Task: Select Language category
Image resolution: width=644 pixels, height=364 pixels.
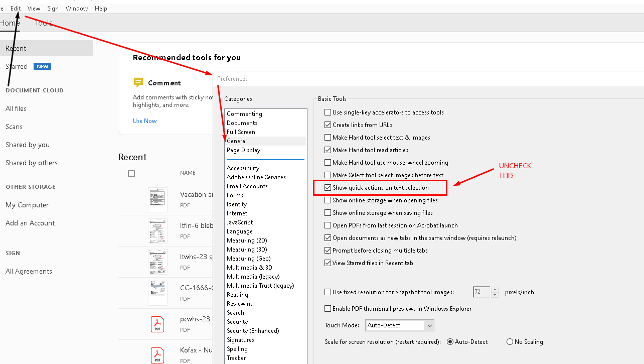Action: pos(239,231)
